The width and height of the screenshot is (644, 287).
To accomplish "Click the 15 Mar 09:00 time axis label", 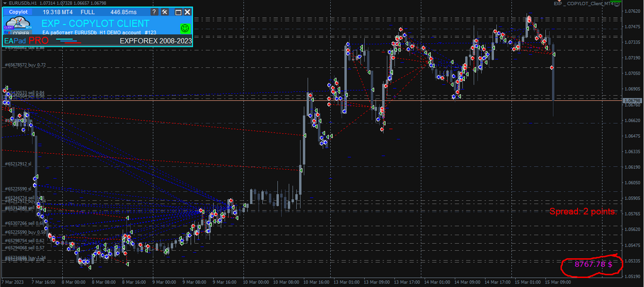I will [559, 282].
